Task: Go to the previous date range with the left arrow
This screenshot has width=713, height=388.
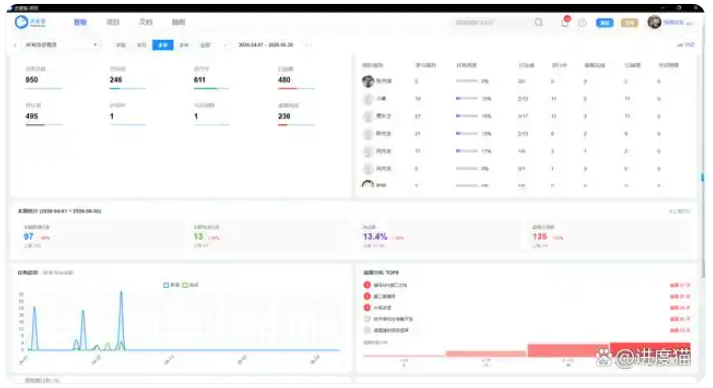Action: [x=226, y=45]
